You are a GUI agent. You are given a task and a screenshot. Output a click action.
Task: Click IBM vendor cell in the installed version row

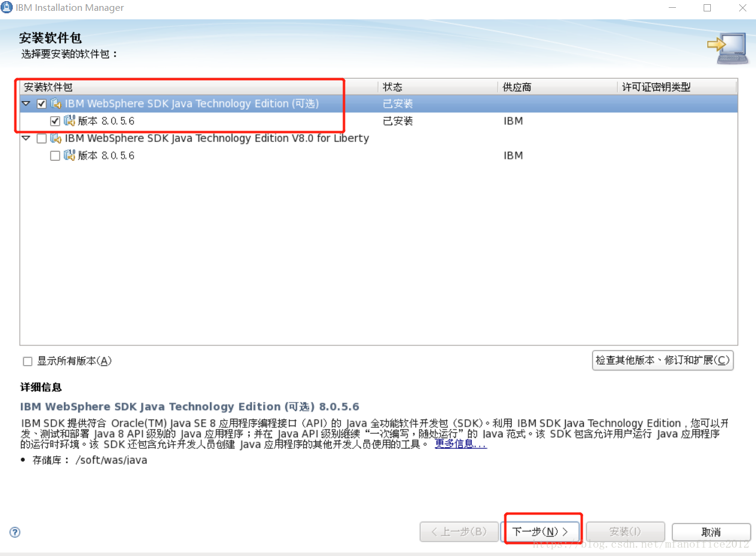[x=513, y=121]
